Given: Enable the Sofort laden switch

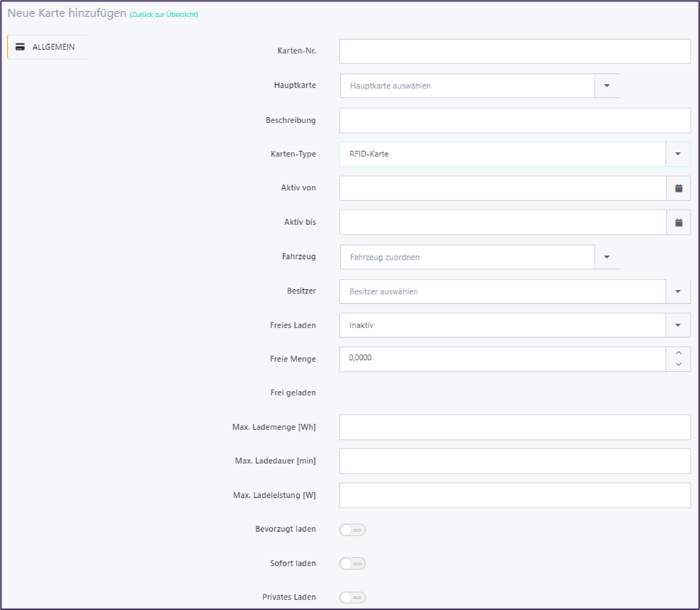Looking at the screenshot, I should tap(353, 564).
